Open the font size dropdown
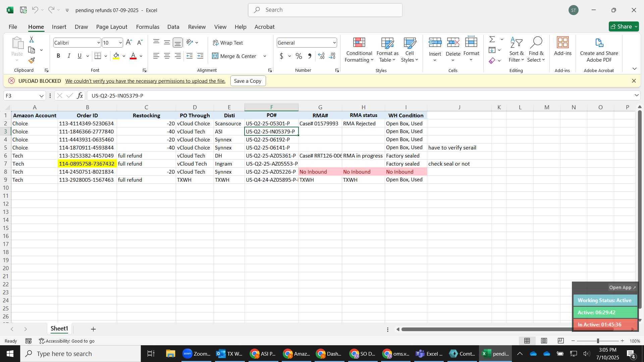Viewport: 644px width, 362px height. point(120,43)
